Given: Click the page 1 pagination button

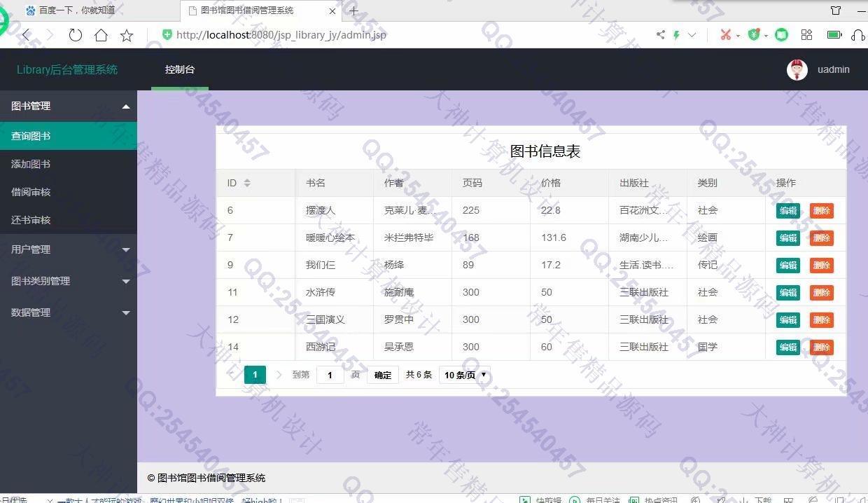Looking at the screenshot, I should [255, 375].
